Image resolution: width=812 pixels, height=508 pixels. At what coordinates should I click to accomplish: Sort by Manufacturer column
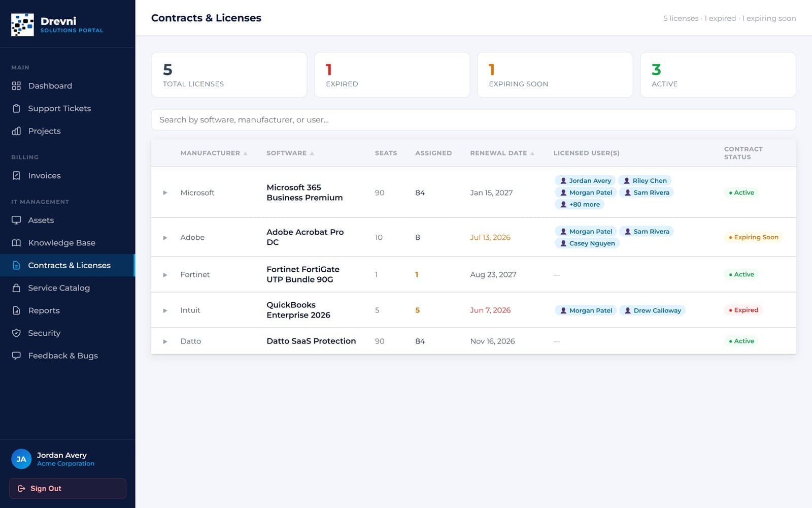tap(214, 153)
